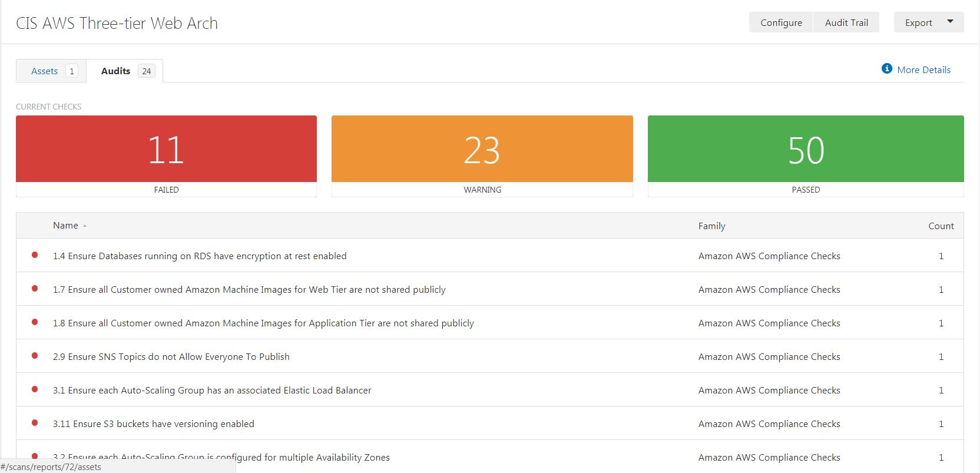Switch to the Assets tab
The image size is (980, 473).
(51, 71)
